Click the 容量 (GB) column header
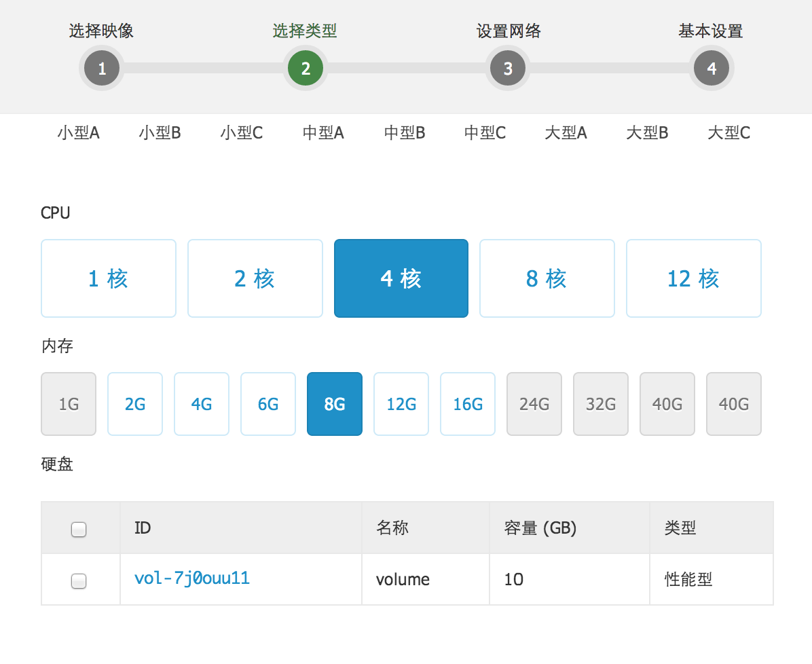 tap(540, 528)
